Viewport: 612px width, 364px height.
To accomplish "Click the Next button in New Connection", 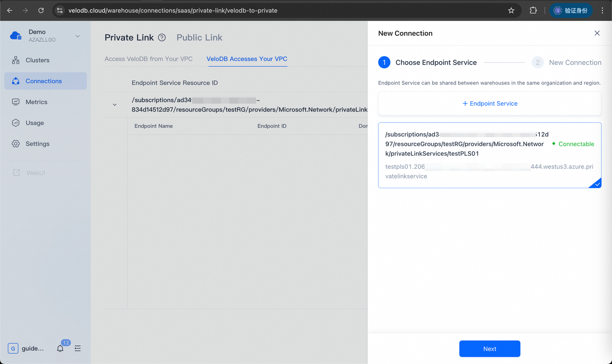I will [490, 349].
